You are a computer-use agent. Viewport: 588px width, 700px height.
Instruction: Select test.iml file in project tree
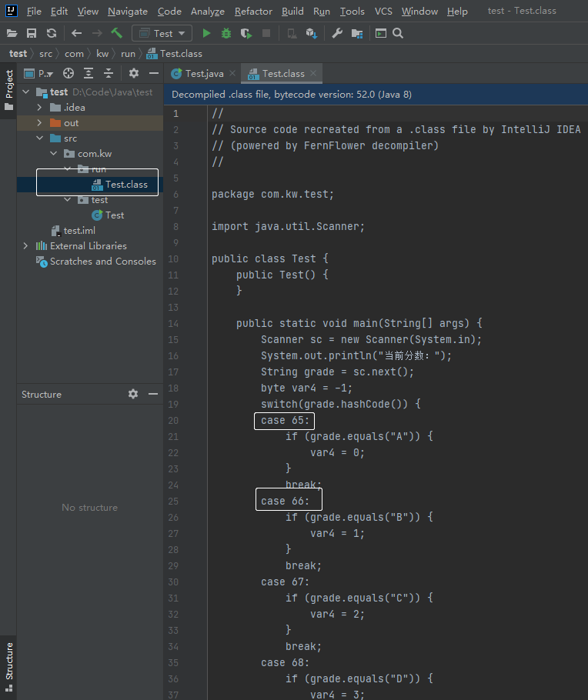(x=79, y=231)
